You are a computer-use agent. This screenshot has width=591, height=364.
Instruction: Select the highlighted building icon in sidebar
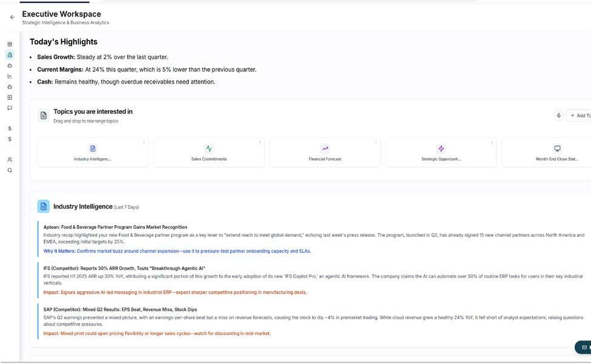click(x=10, y=55)
